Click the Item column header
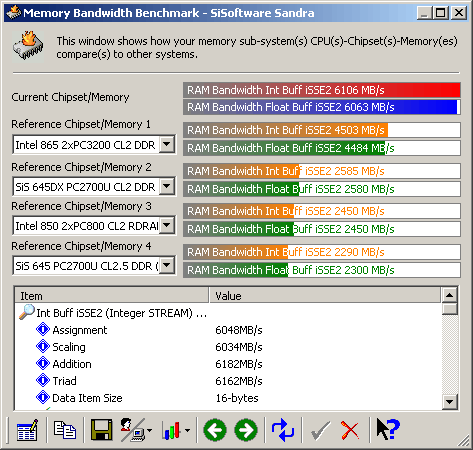Viewport: 473px width, 450px height. 112,296
